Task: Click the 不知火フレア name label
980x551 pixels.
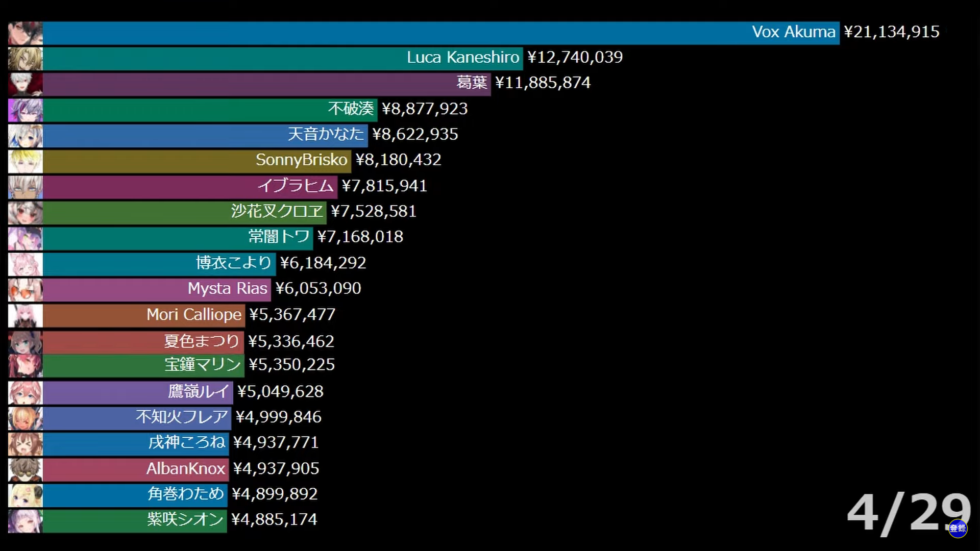Action: [x=182, y=417]
